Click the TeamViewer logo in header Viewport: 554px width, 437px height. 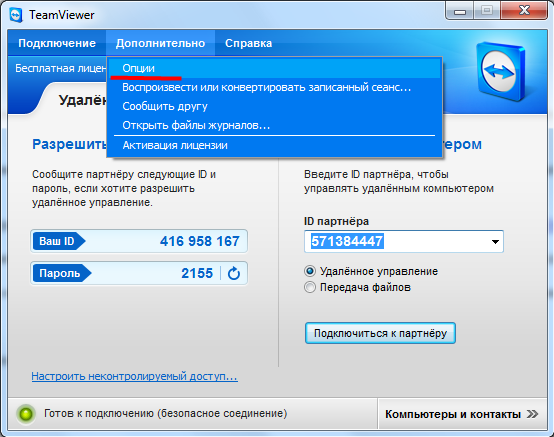tap(501, 72)
